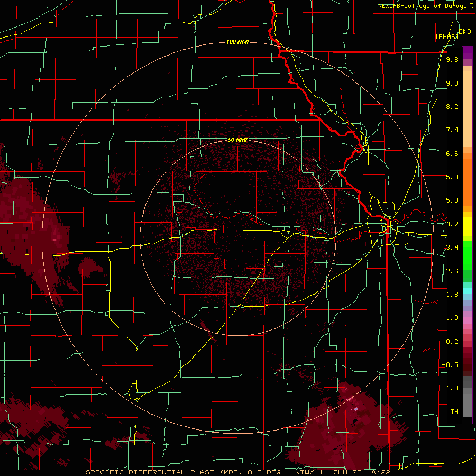Click the SPECIFIC DIFFERENTIAL PHASE (KDP) product title

click(164, 472)
